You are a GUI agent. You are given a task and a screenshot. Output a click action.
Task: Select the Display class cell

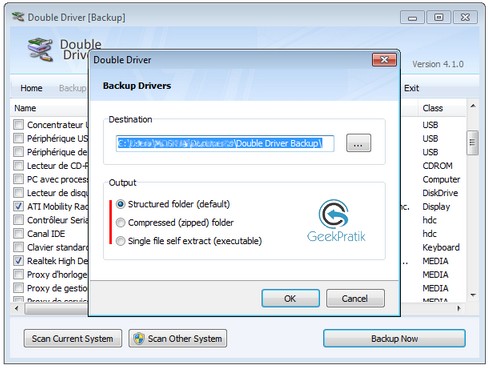click(x=436, y=206)
